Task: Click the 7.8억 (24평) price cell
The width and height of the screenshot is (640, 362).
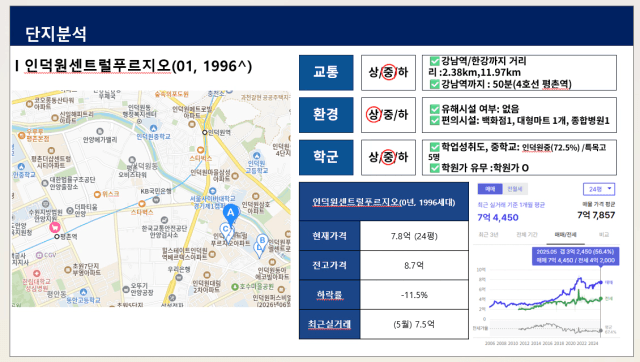Action: coord(414,236)
